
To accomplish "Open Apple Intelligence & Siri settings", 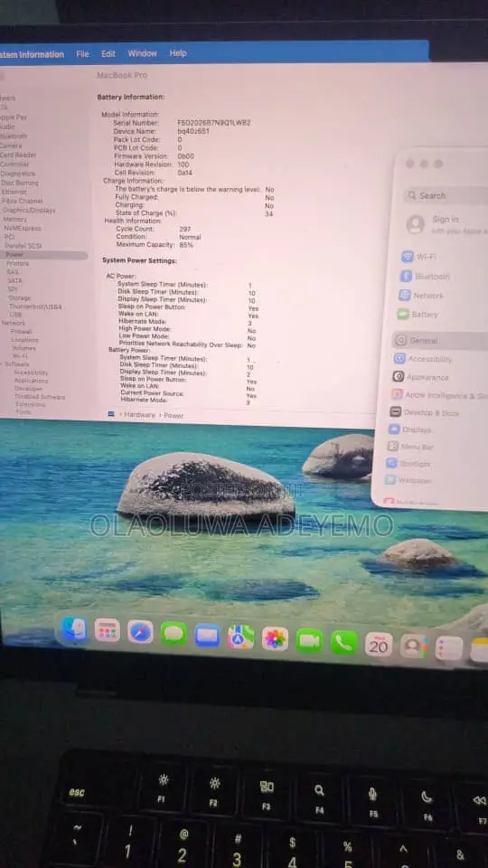I will pyautogui.click(x=439, y=395).
